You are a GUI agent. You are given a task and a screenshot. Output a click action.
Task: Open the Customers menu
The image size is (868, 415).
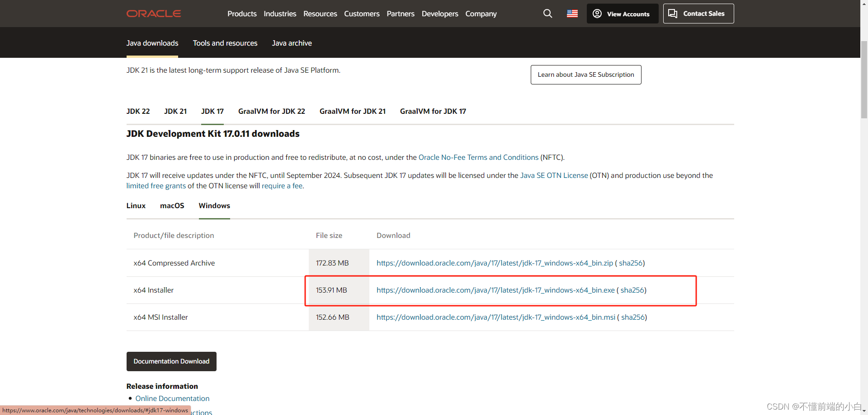(362, 14)
